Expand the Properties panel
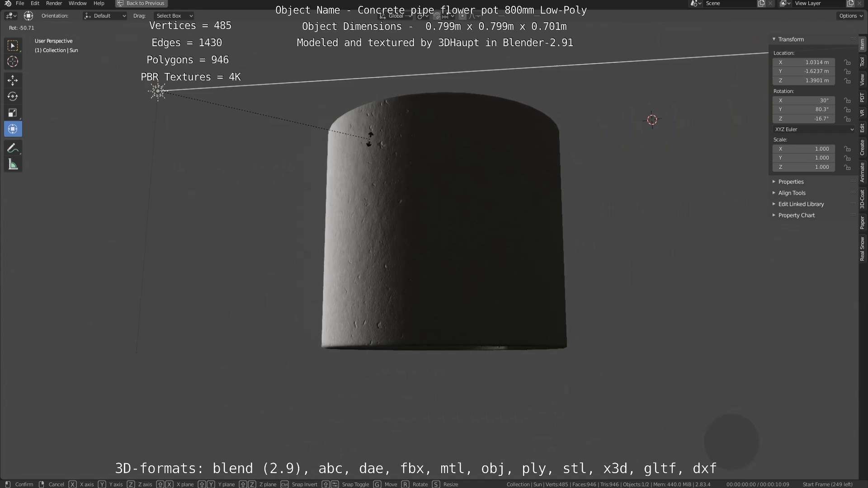 [x=791, y=182]
